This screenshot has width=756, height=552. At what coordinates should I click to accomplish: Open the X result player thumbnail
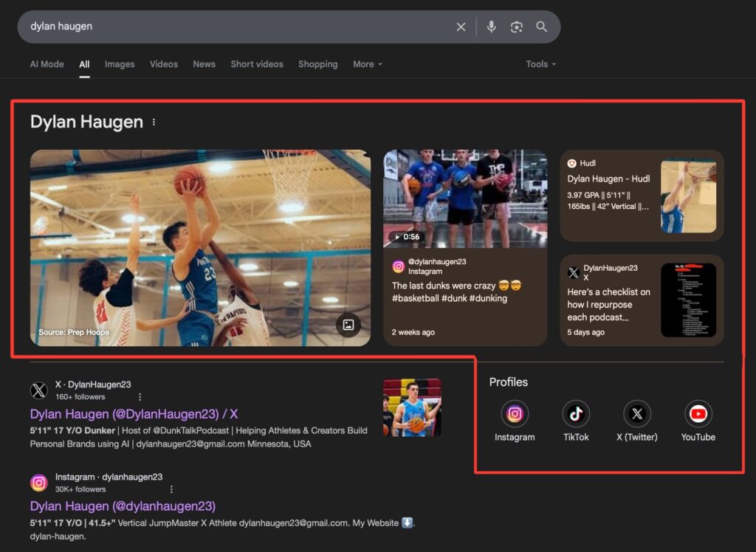(412, 407)
